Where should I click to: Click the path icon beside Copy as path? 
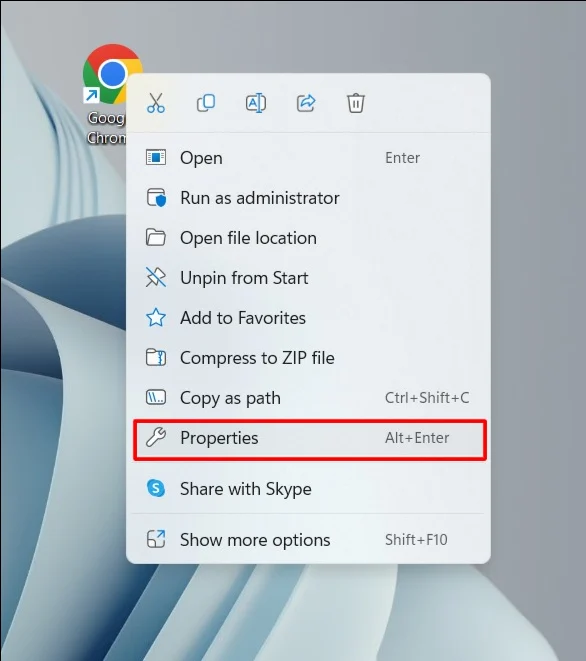coord(156,398)
